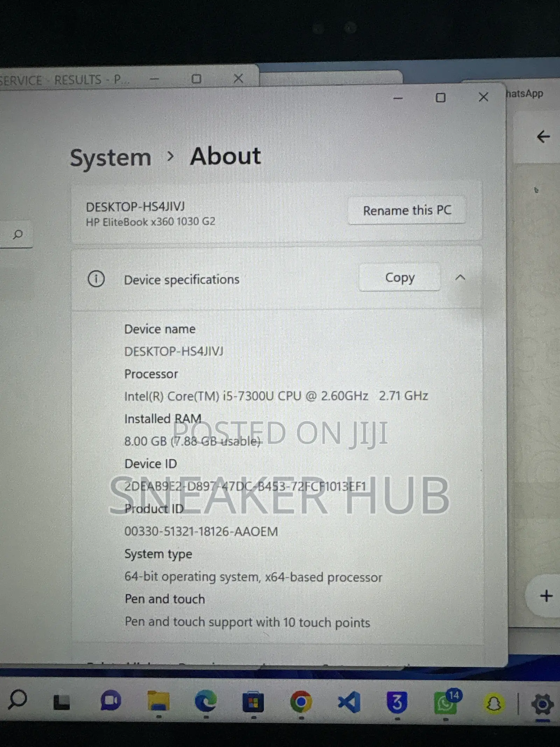Click the Device name label
560x747 pixels.
(160, 329)
